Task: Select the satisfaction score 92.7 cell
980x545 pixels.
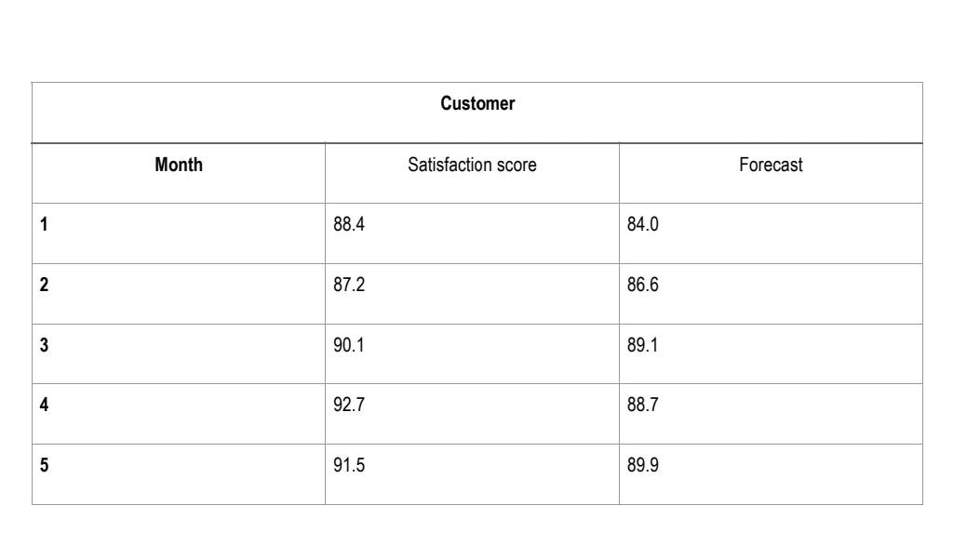Action: (x=472, y=414)
